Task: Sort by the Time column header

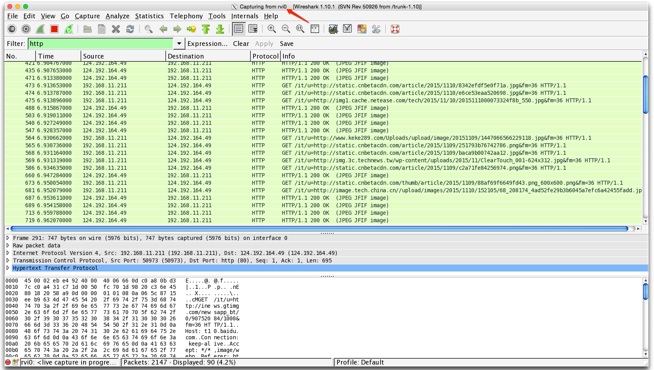Action: pyautogui.click(x=58, y=56)
